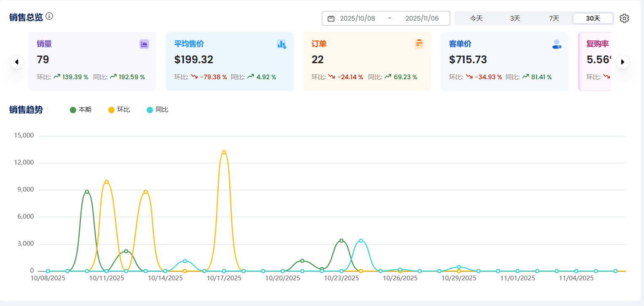Click the 订单 card orders icon
This screenshot has height=306, width=644.
click(x=419, y=44)
